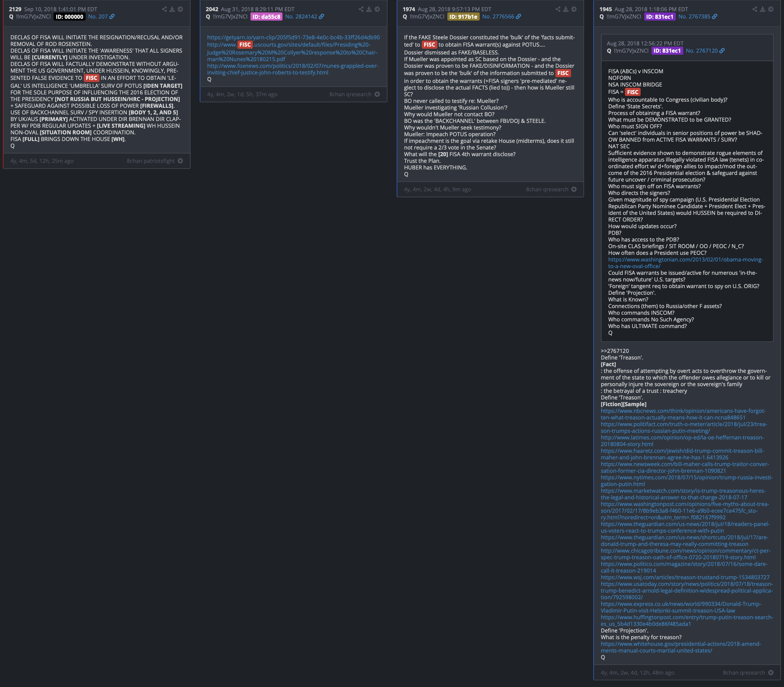The width and height of the screenshot is (784, 687).
Task: Open the express.co.uk Helsinki summit link
Action: [x=681, y=607]
